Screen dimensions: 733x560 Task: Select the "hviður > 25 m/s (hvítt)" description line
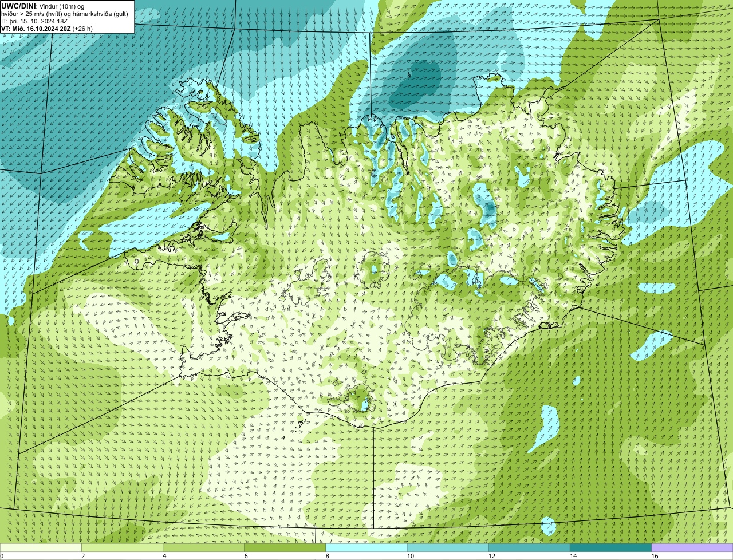coord(65,13)
